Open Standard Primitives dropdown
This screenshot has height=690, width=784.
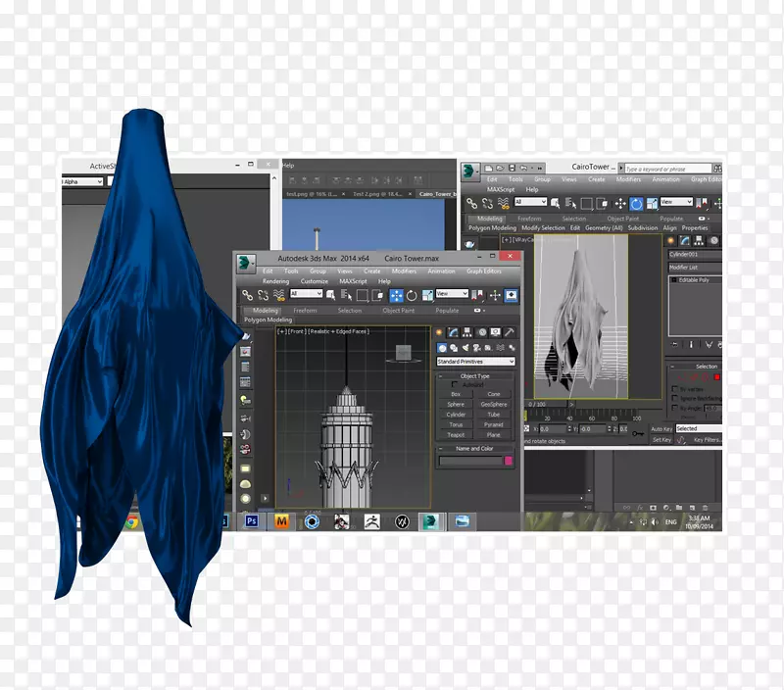[x=475, y=361]
